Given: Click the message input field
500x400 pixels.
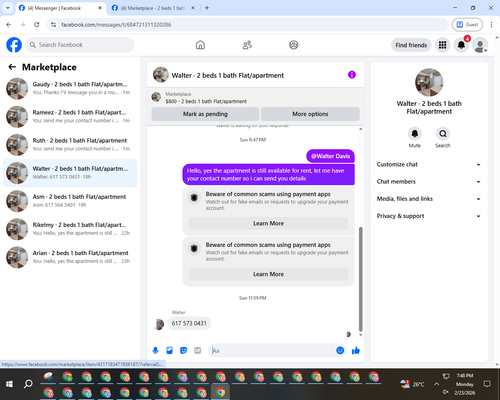Looking at the screenshot, I should tap(271, 350).
